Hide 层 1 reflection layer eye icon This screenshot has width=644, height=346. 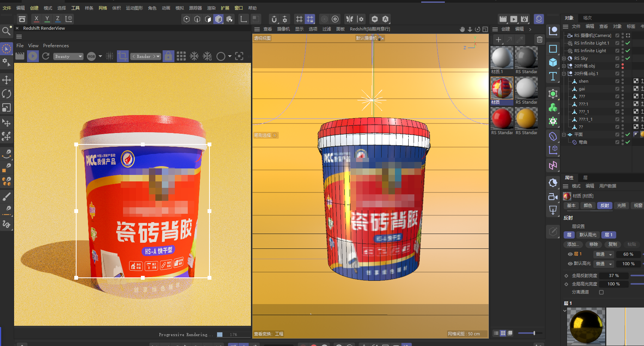click(x=570, y=254)
